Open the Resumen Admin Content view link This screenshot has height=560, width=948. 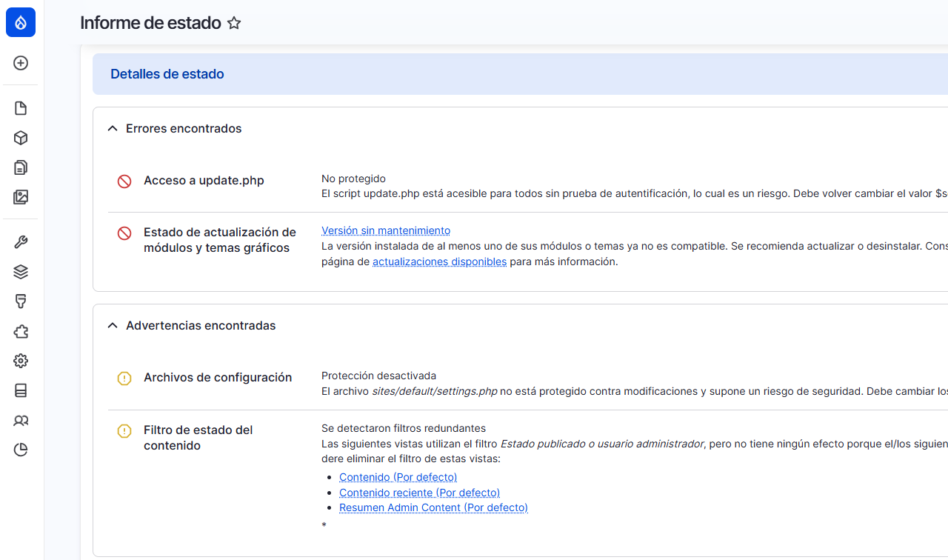click(x=433, y=507)
